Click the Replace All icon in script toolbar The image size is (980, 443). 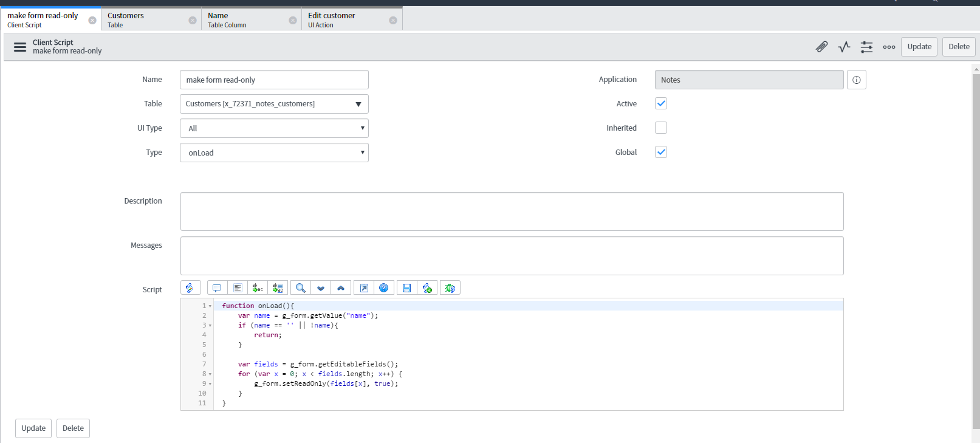coord(278,288)
